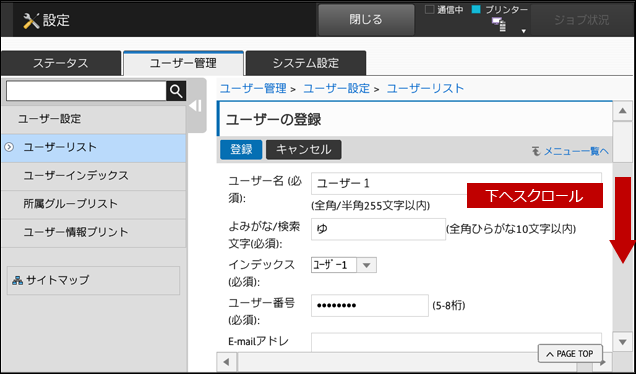Click the ユーザー名 input field
Image resolution: width=636 pixels, height=374 pixels.
coord(456,183)
